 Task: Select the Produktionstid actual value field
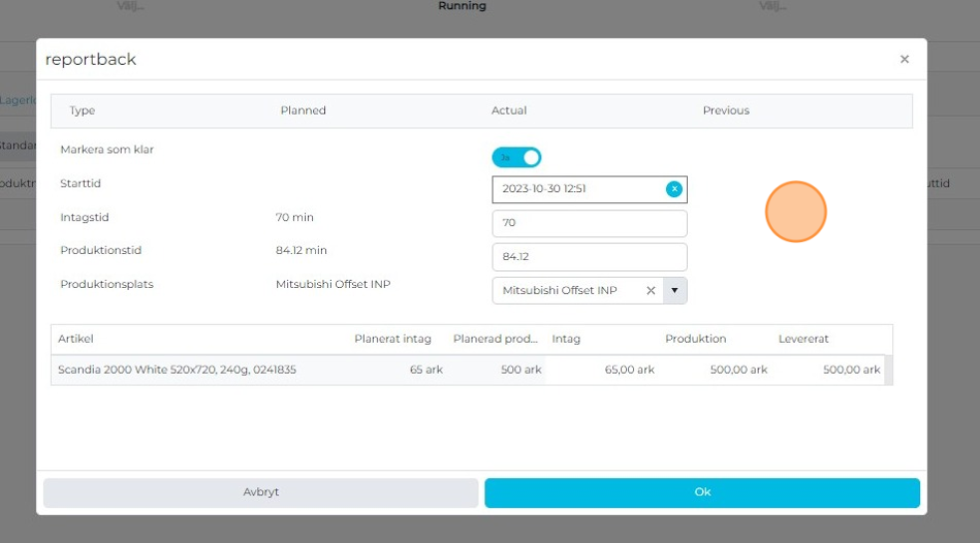click(589, 257)
